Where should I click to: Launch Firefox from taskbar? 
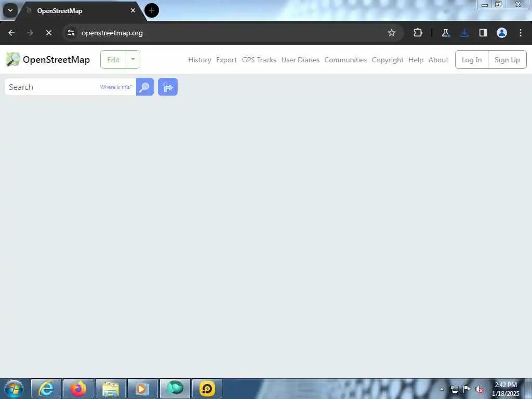[x=78, y=389]
